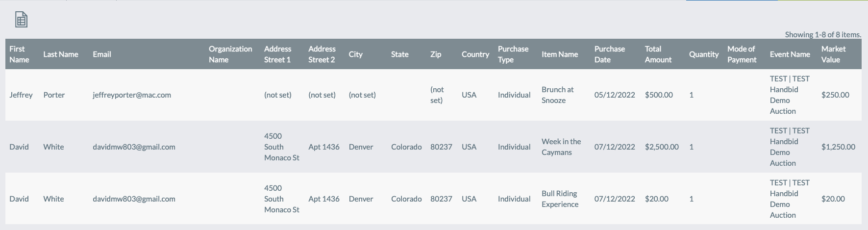Image resolution: width=868 pixels, height=230 pixels.
Task: Sort by the Email column header
Action: tap(102, 54)
